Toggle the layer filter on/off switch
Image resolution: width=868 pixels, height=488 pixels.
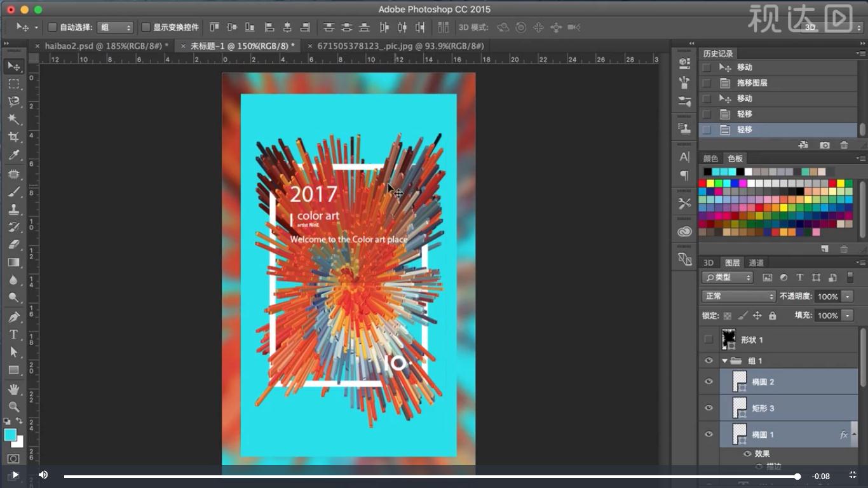(x=850, y=278)
